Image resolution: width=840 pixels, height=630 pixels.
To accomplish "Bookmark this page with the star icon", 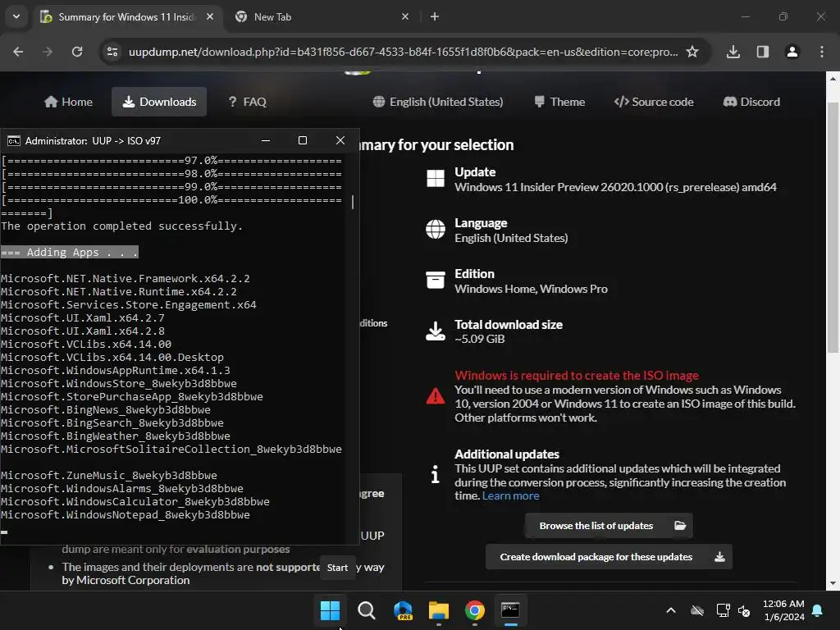I will (692, 52).
